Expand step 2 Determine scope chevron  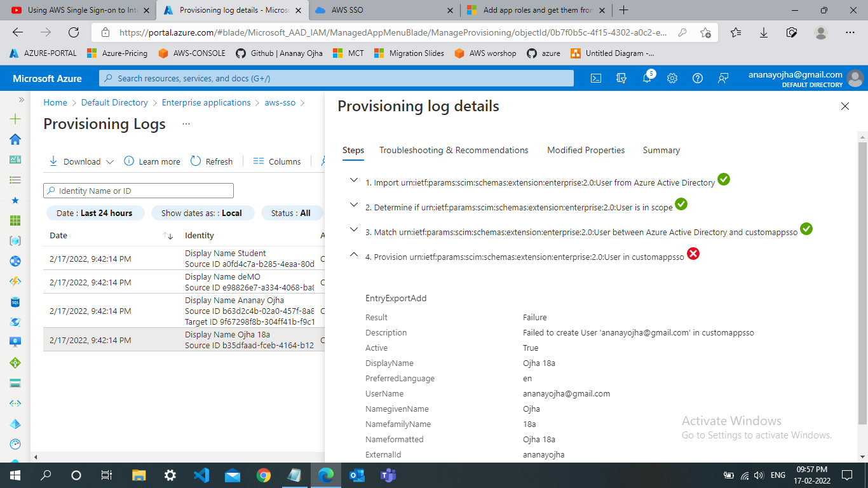click(353, 205)
